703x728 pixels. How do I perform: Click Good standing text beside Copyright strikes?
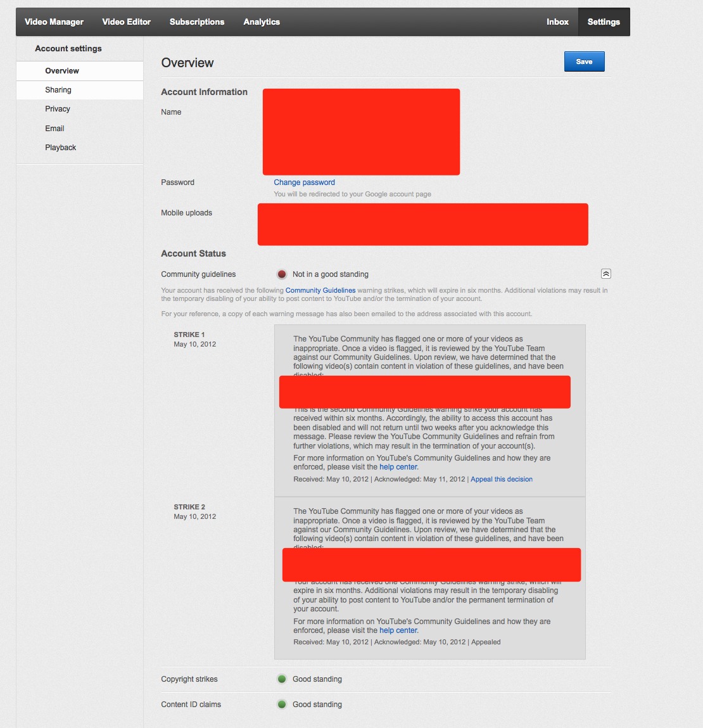(x=317, y=679)
